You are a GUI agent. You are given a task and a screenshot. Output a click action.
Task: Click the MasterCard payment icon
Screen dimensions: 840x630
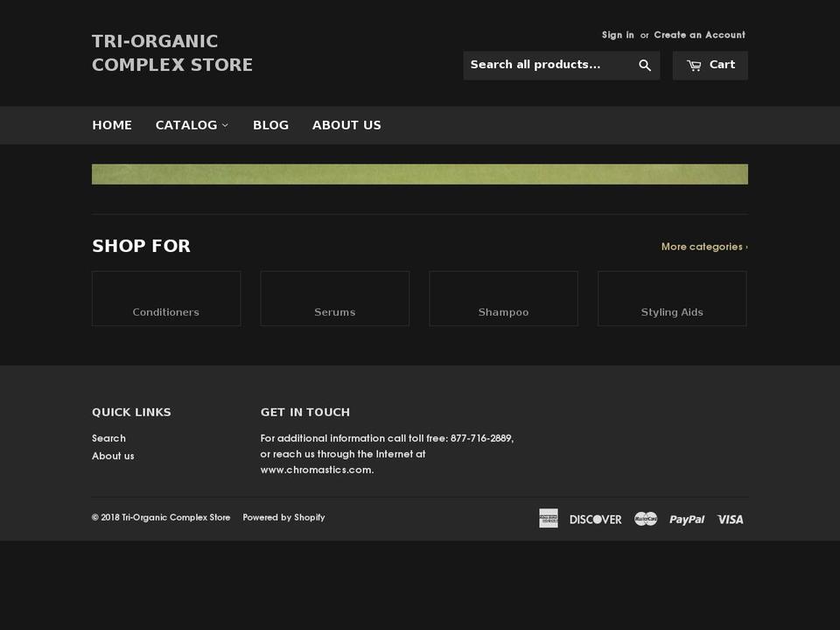646,519
